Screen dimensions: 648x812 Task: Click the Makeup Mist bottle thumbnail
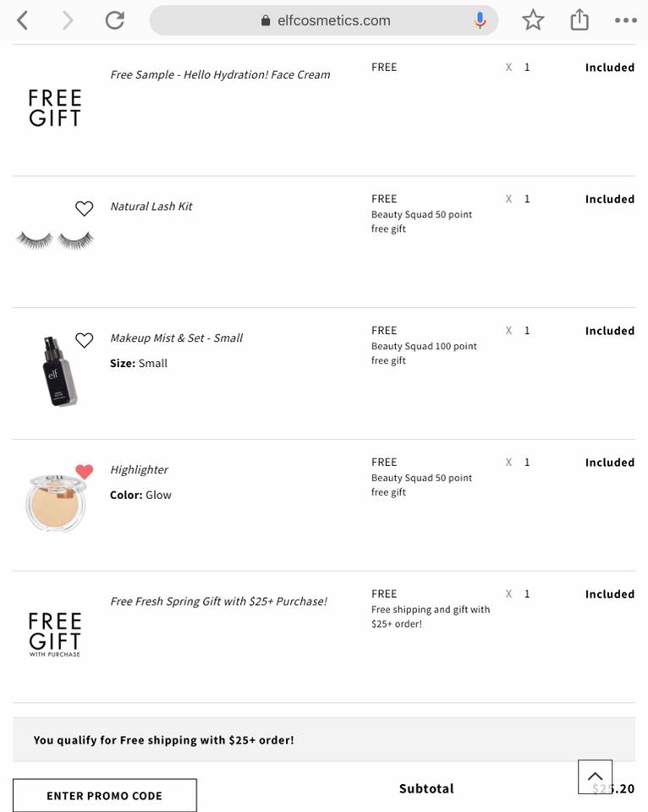(x=59, y=371)
